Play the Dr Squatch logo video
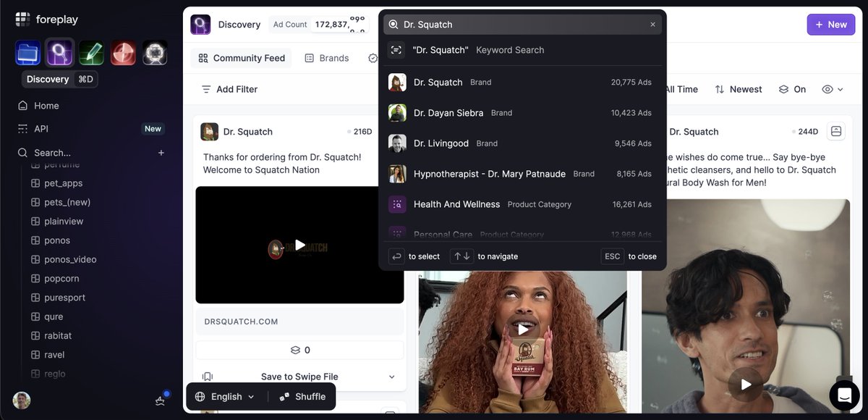 tap(300, 245)
